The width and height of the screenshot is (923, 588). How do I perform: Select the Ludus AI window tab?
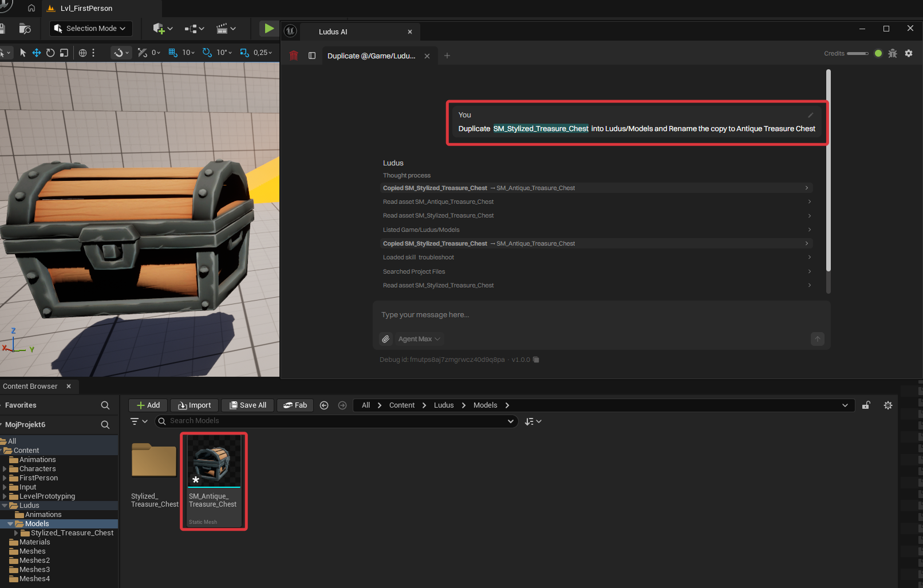333,31
